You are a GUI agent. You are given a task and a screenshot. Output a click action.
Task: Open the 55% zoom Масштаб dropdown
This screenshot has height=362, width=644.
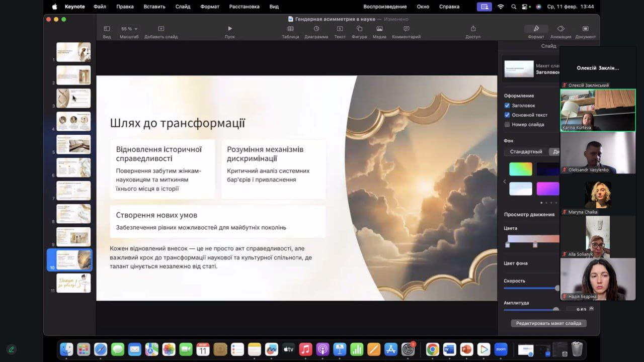coord(129,29)
